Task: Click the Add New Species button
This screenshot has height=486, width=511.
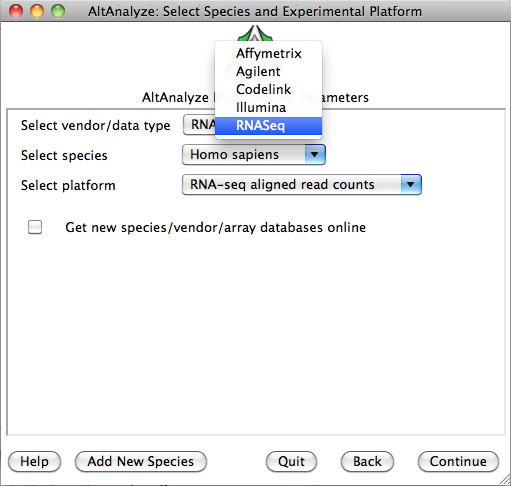Action: point(141,462)
